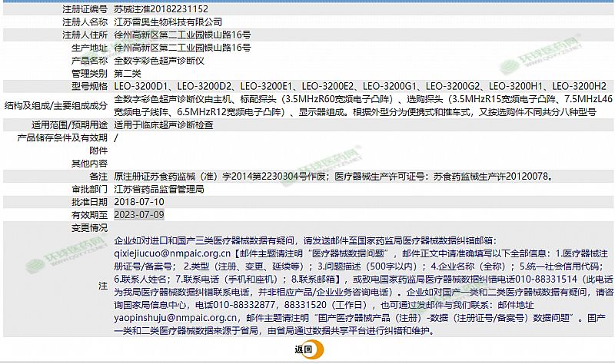Click the 生产地址 row label

(x=89, y=48)
